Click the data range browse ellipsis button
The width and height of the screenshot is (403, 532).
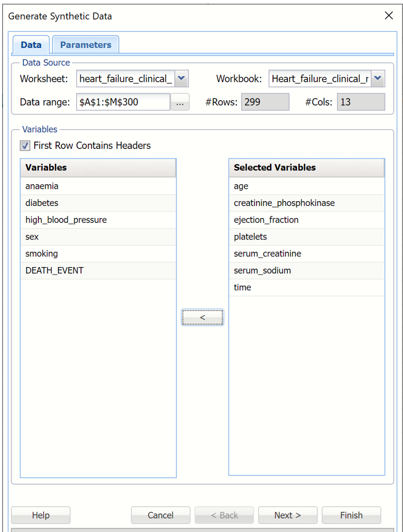click(x=180, y=102)
